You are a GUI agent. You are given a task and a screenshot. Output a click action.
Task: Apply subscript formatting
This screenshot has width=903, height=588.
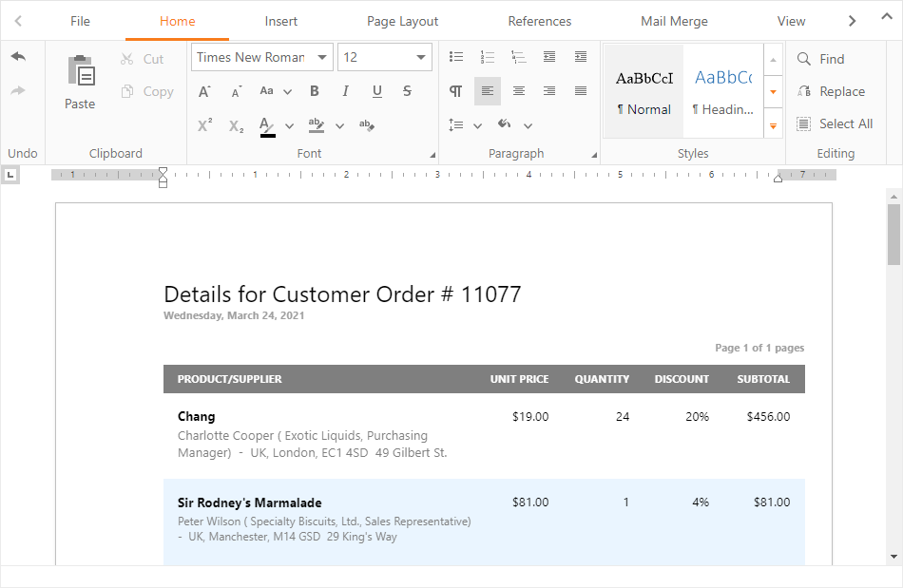[x=237, y=124]
